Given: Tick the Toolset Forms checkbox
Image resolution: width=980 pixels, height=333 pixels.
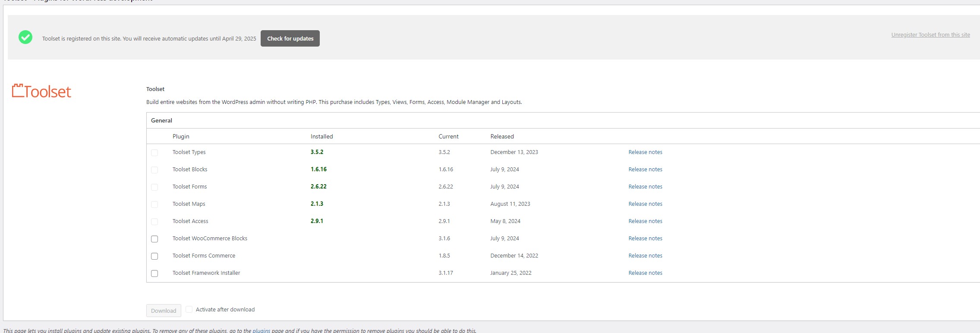Looking at the screenshot, I should click(154, 187).
